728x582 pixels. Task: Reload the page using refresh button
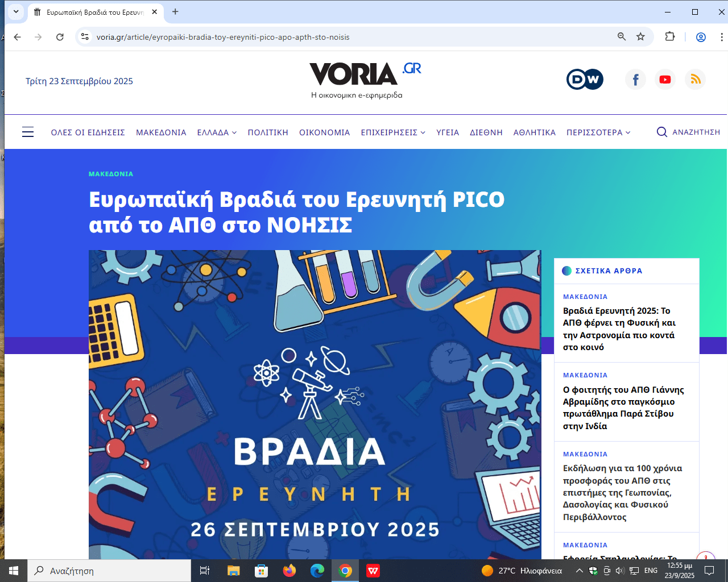pos(60,37)
